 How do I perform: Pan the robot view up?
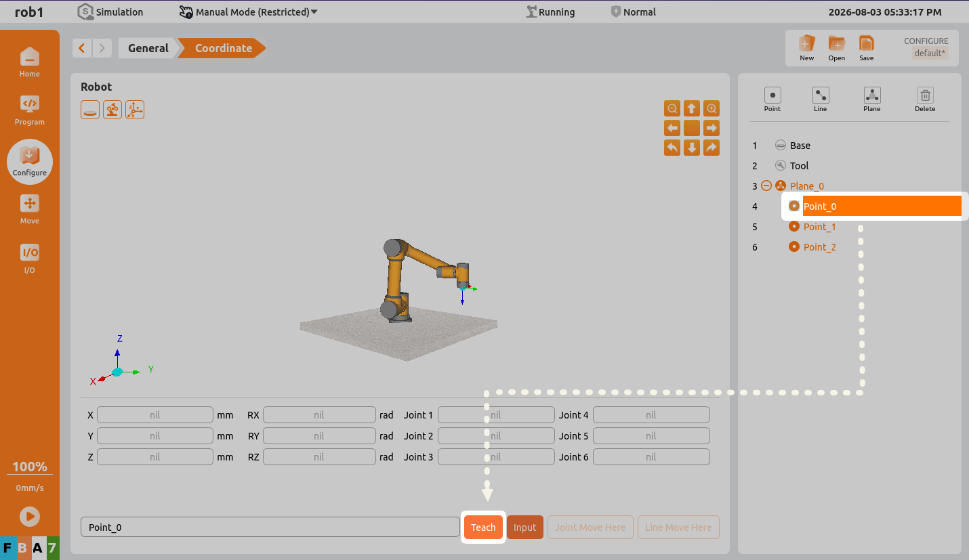692,108
